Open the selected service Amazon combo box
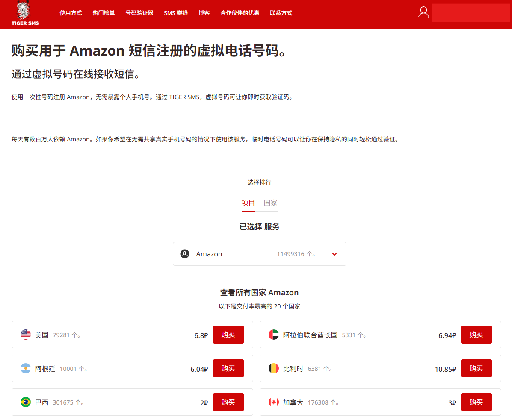The width and height of the screenshot is (512, 420). (x=260, y=254)
